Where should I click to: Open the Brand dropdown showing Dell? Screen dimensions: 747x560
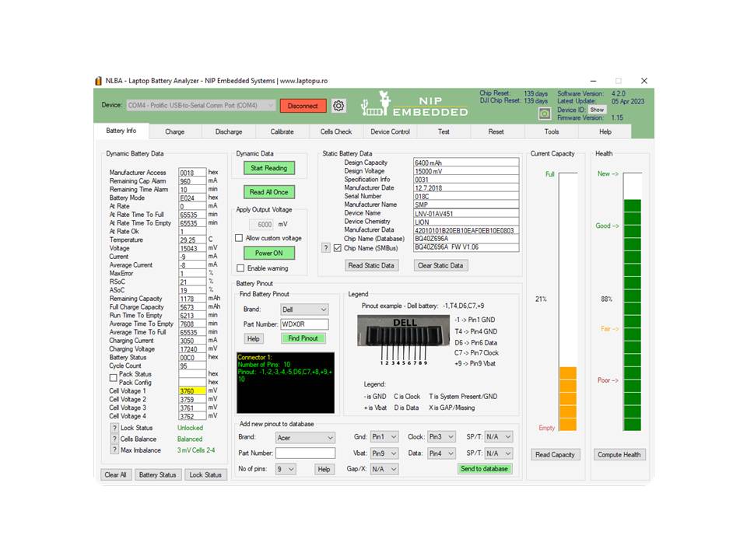(x=303, y=310)
